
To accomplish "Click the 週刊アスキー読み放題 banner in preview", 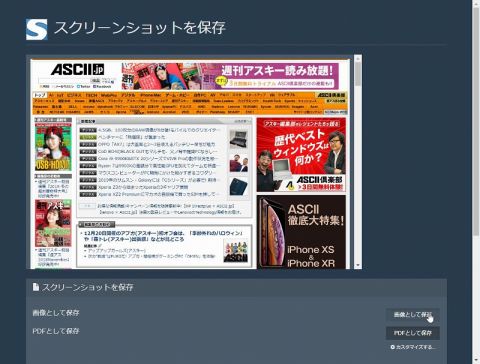I will [230, 76].
